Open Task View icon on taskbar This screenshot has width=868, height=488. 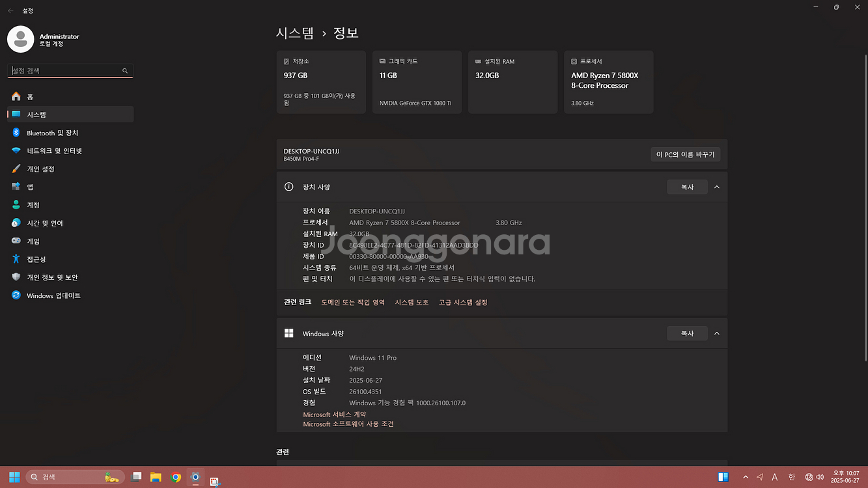click(136, 477)
